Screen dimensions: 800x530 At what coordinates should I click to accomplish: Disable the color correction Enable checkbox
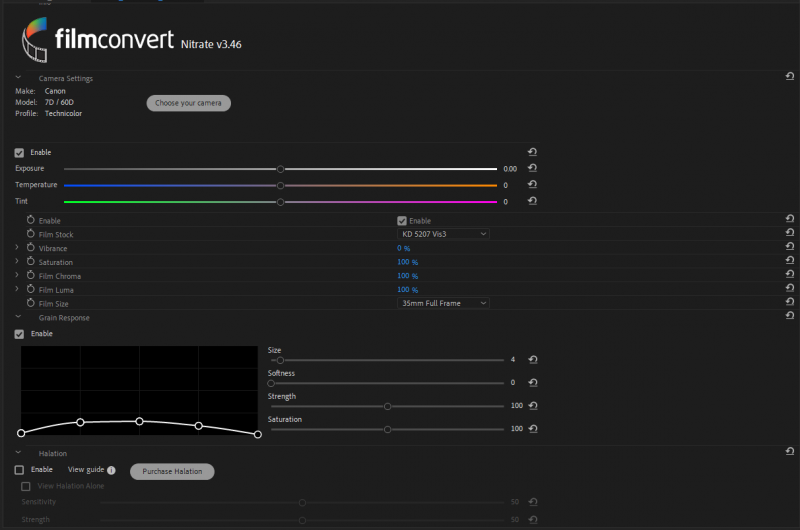coord(19,153)
